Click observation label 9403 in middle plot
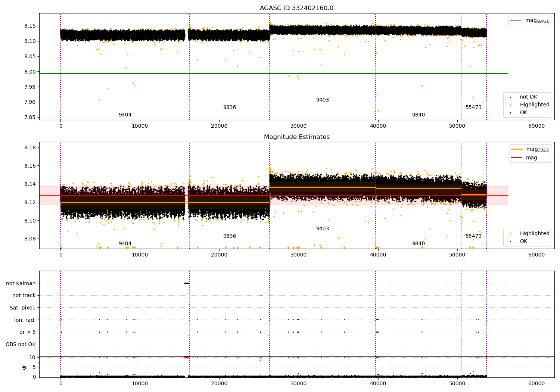560x392 pixels. click(x=322, y=229)
